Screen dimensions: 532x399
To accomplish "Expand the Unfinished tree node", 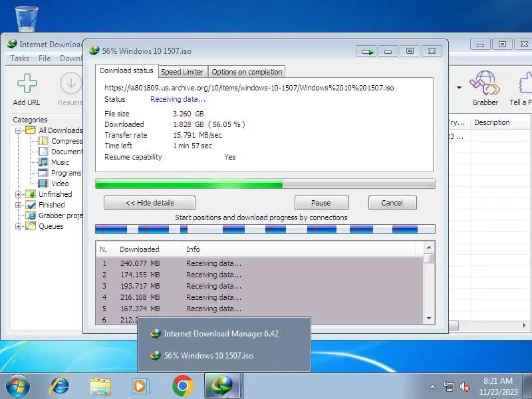I will [19, 194].
